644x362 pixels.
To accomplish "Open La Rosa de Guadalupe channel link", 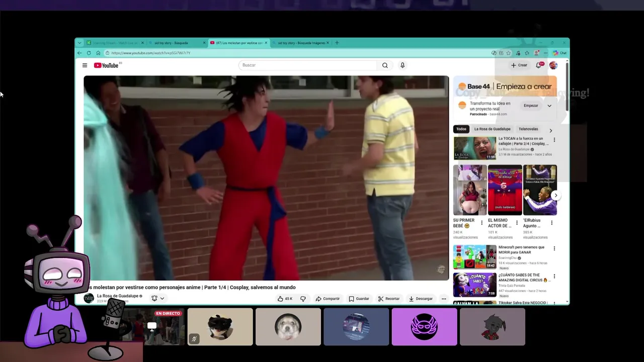I will 118,296.
